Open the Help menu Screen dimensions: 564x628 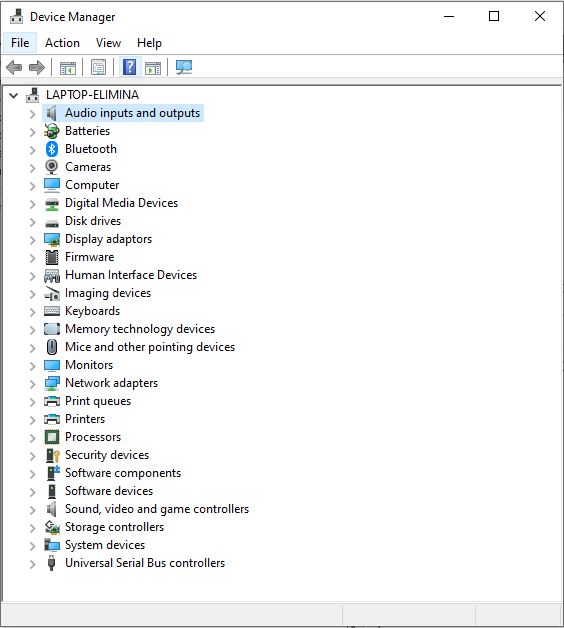(149, 43)
